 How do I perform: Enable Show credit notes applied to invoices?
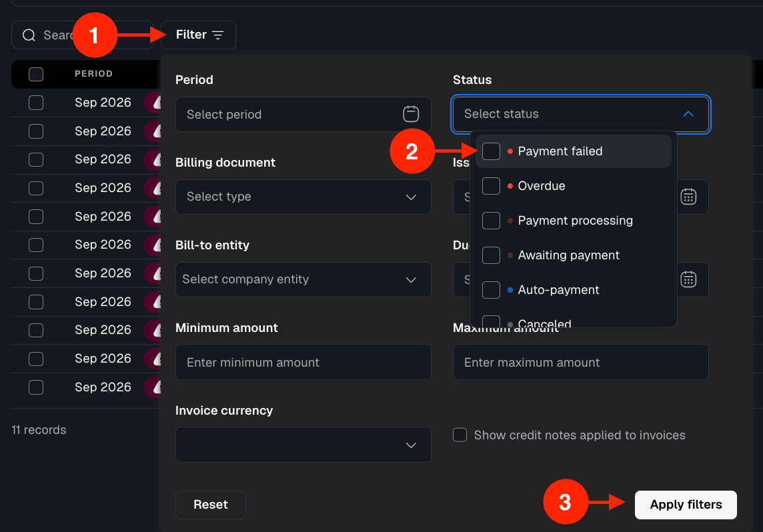click(460, 435)
